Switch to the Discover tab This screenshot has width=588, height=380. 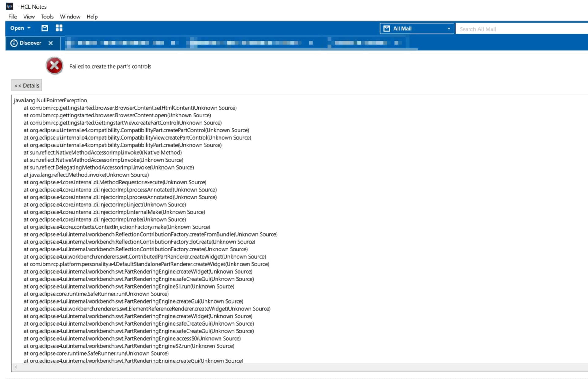30,43
